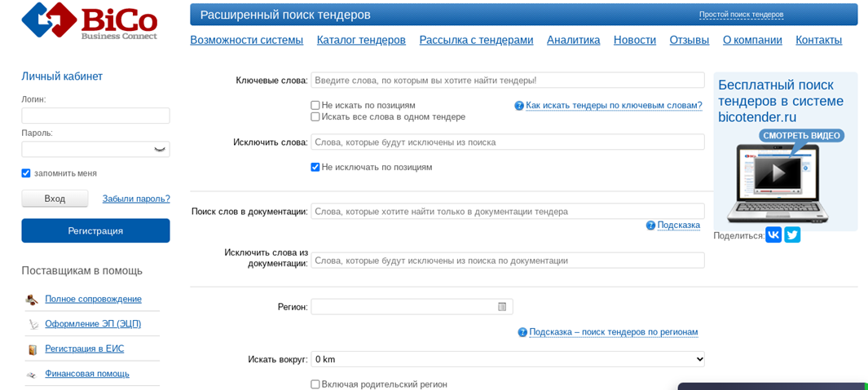Play the laptop video thumbnail
This screenshot has height=390, width=868.
tap(778, 173)
